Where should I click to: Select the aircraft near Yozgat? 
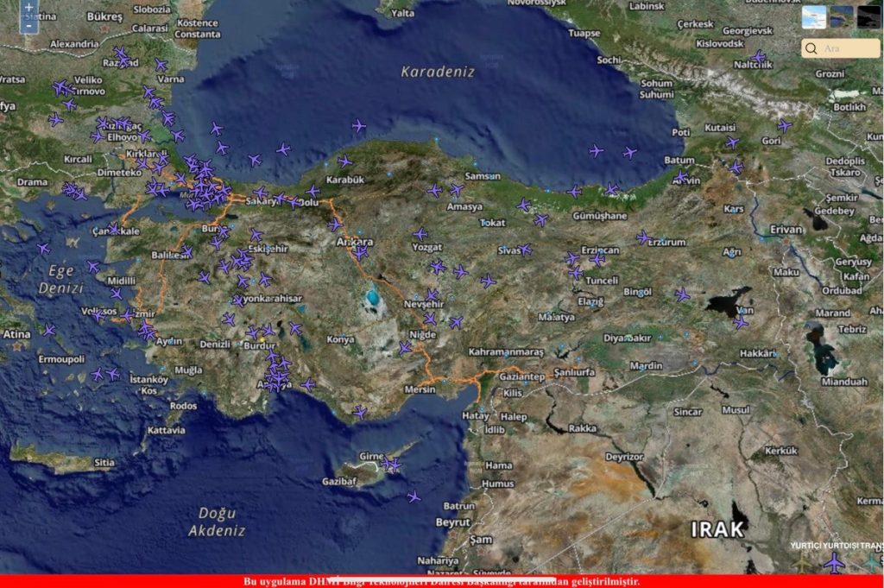(x=420, y=234)
